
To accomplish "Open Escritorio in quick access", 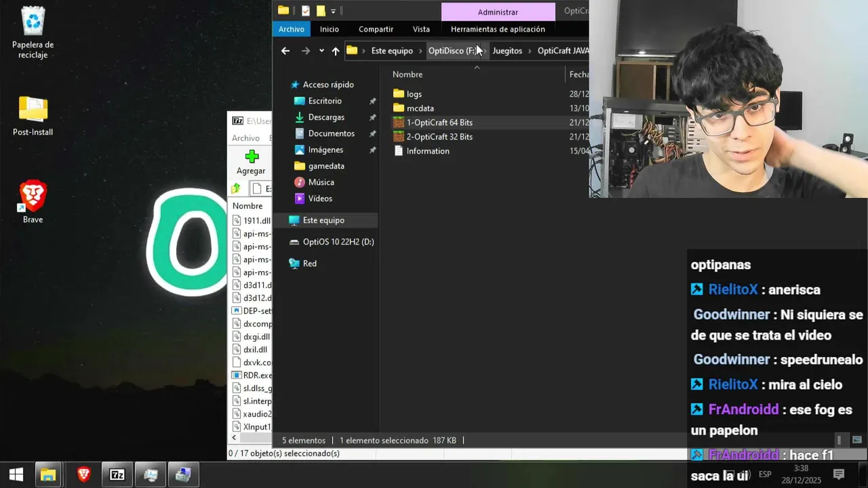I will (325, 101).
